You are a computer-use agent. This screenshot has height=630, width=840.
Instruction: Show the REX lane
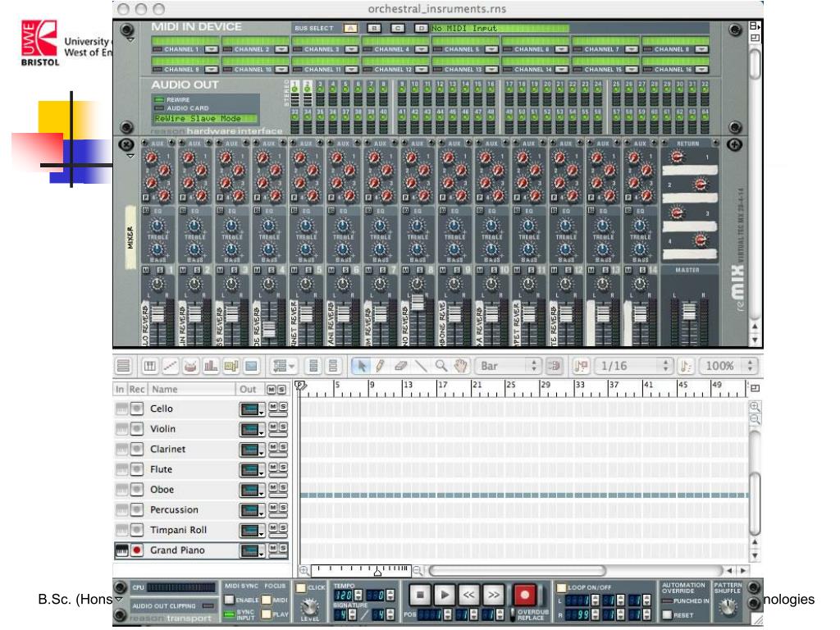click(x=171, y=366)
